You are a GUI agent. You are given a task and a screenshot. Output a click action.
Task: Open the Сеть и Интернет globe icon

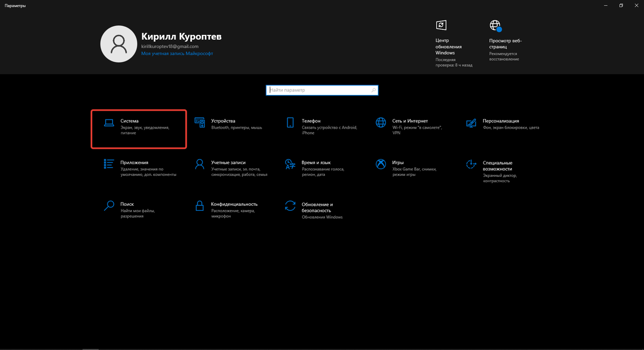coord(381,123)
